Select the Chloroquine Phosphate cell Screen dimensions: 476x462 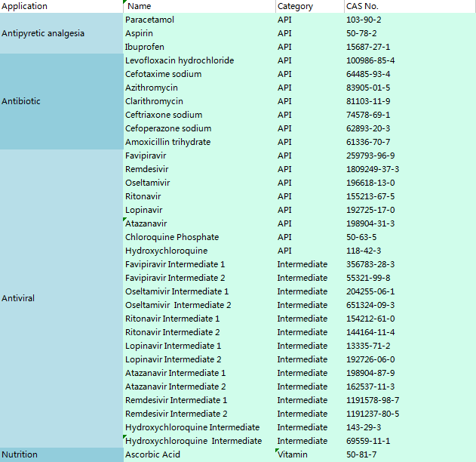pos(198,237)
